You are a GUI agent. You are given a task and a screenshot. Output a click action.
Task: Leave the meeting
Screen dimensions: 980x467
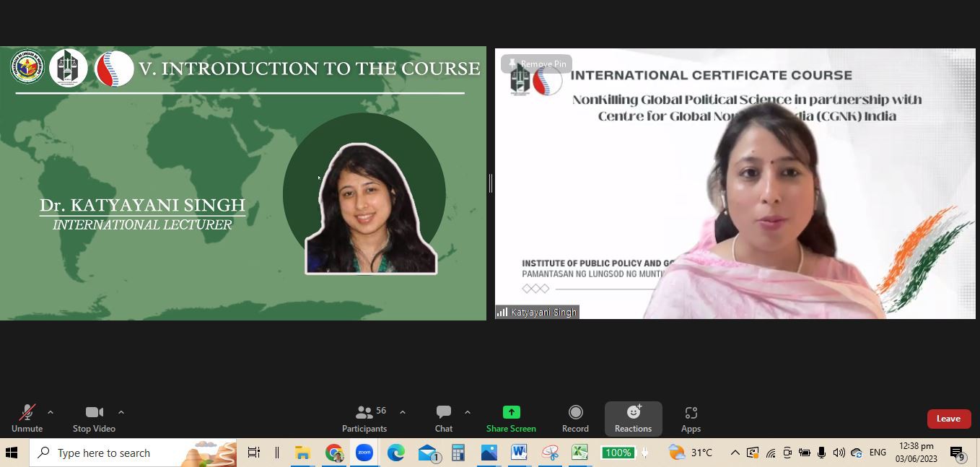click(948, 419)
